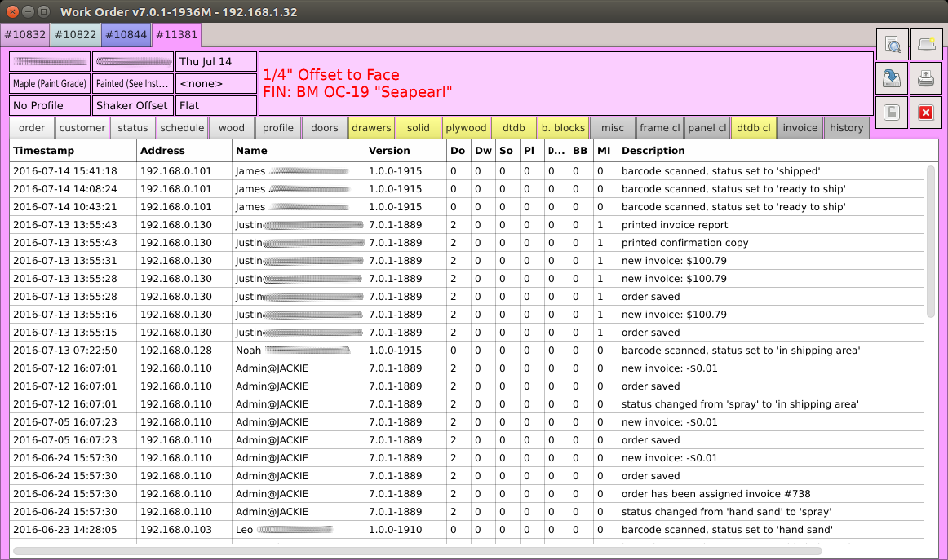
Task: Switch to work order tab #10832
Action: [25, 35]
